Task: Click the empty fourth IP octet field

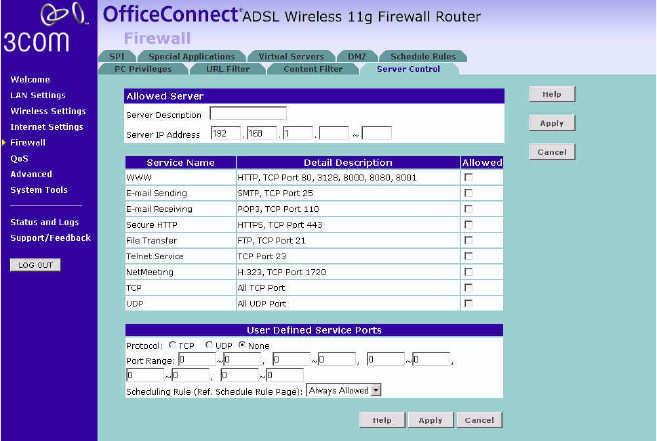Action: pyautogui.click(x=334, y=133)
